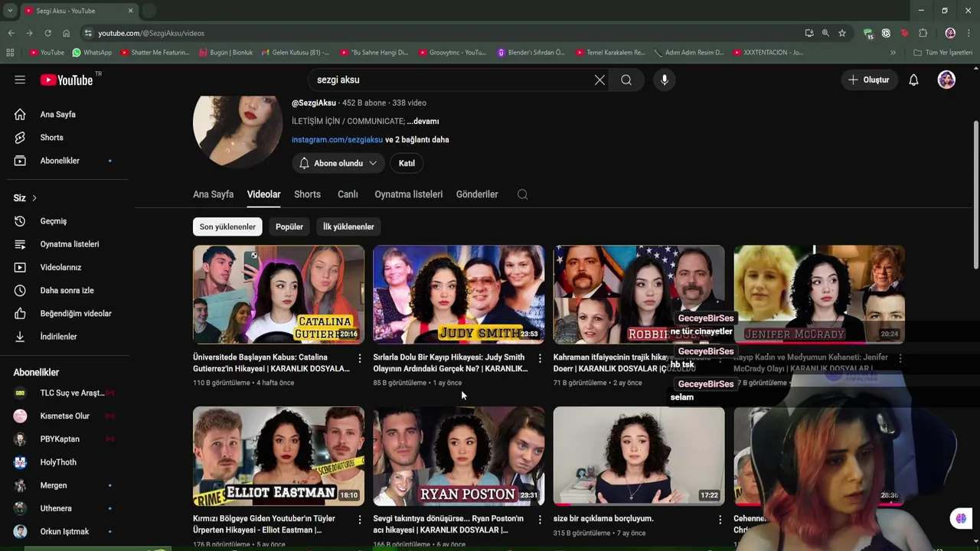
Task: Open options menu for Ryan Poston video
Action: click(540, 520)
